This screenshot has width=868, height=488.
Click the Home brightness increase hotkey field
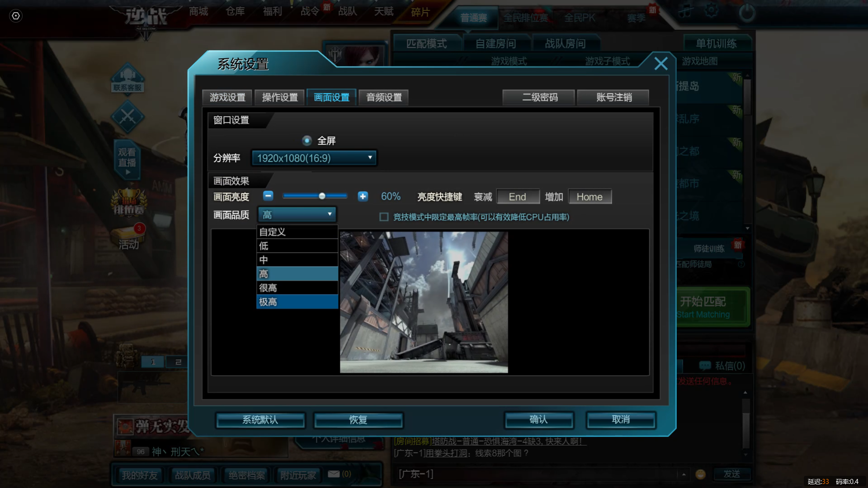(590, 197)
